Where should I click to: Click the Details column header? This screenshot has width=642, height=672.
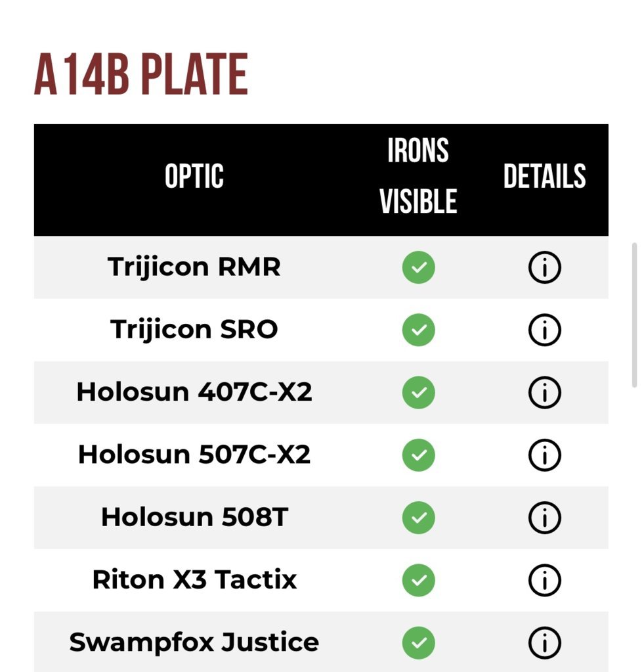pyautogui.click(x=544, y=176)
